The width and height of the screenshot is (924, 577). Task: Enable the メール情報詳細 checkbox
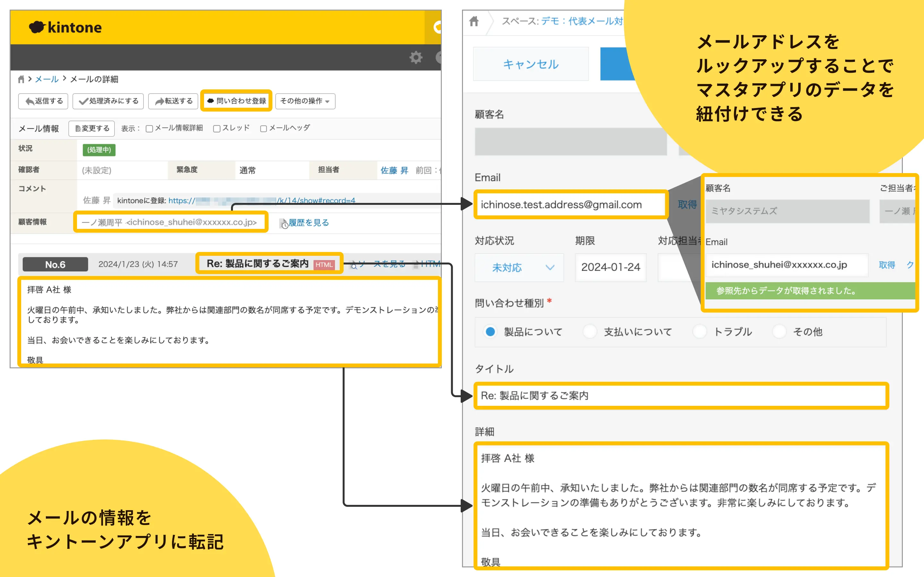(x=149, y=129)
